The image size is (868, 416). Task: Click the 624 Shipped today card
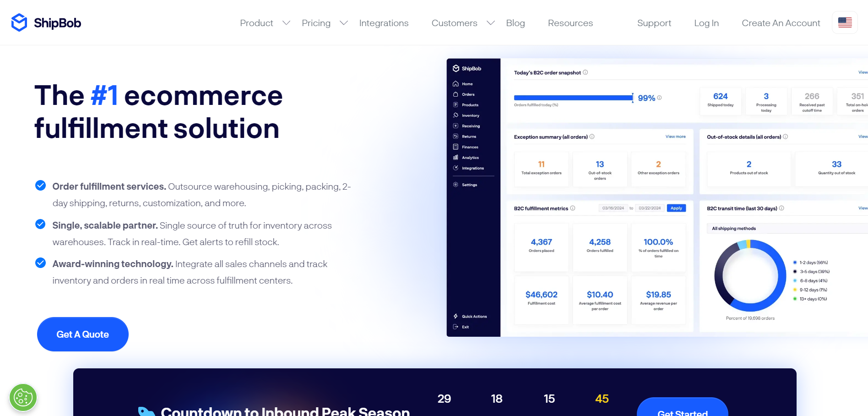point(721,101)
